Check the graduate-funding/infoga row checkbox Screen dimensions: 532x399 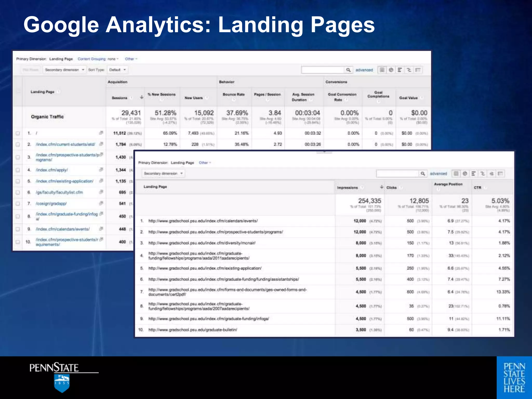18,216
